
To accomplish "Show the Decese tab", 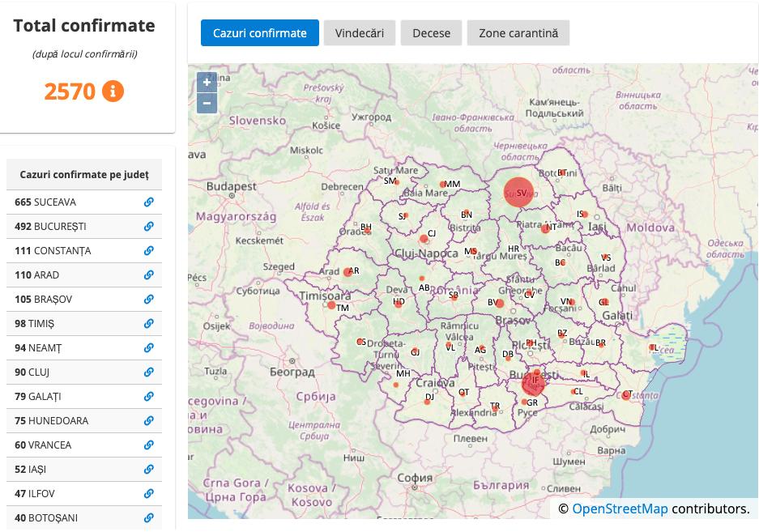I will click(431, 33).
